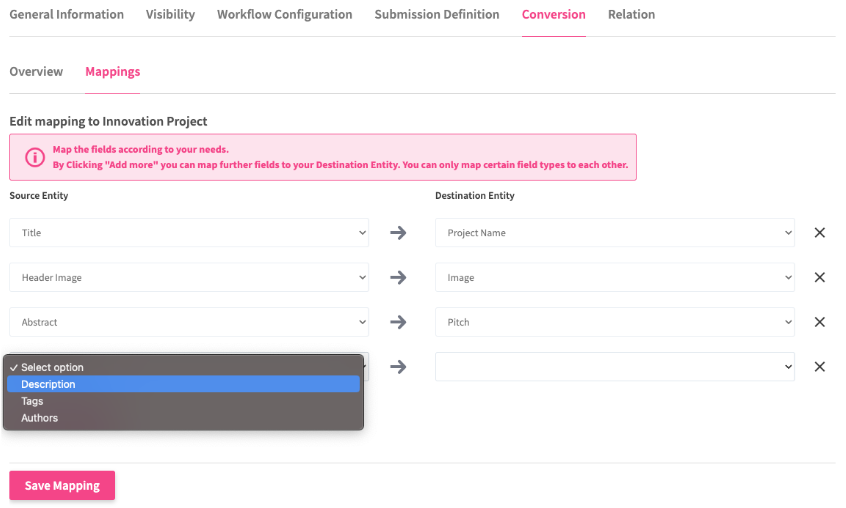Switch to the Overview sub-tab
846x508 pixels.
tap(36, 72)
